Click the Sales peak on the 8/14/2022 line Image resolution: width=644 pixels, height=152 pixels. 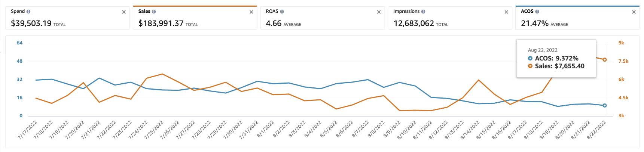point(479,80)
